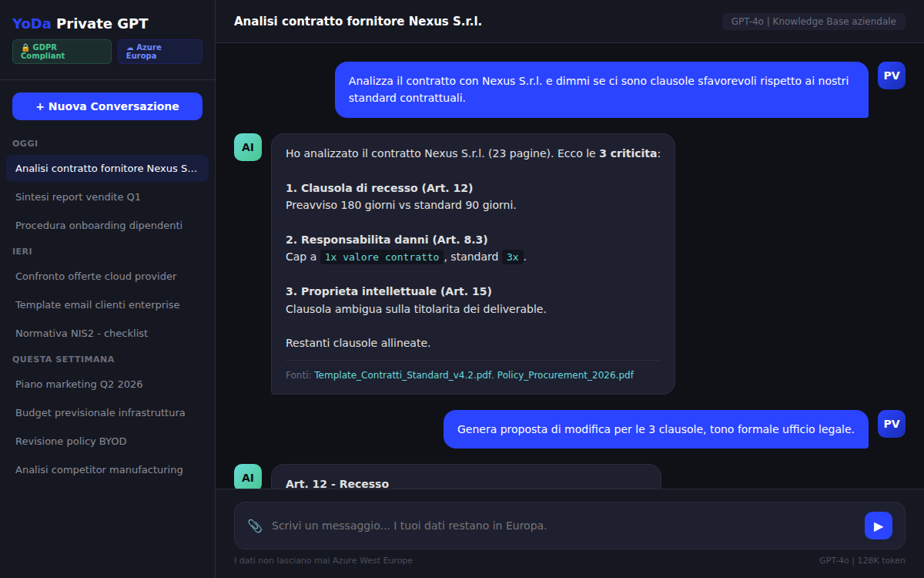Select Revisione policy BYOD conversation
The height and width of the screenshot is (578, 924).
pos(71,442)
